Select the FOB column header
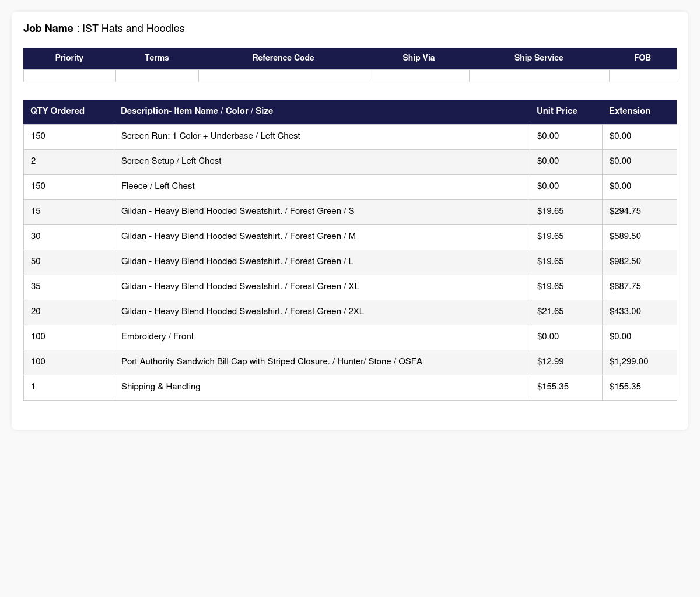This screenshot has height=597, width=700. pyautogui.click(x=643, y=58)
